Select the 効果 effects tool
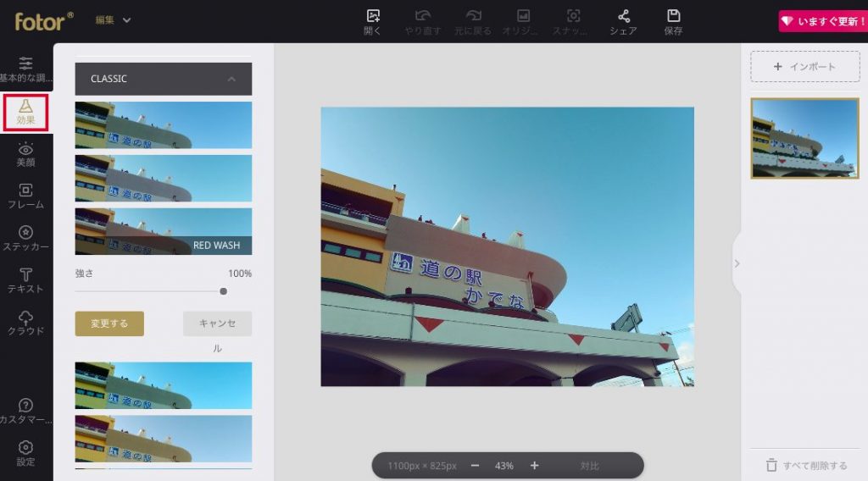This screenshot has width=868, height=481. (x=25, y=112)
